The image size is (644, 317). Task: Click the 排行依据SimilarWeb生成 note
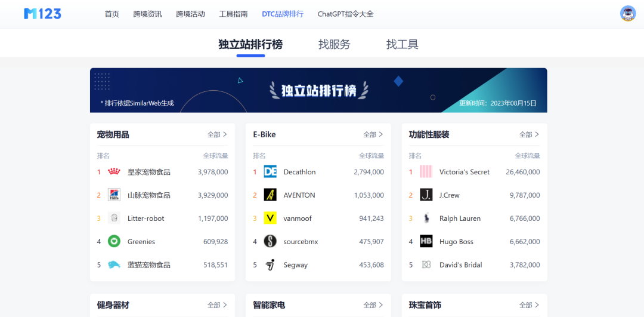pos(137,103)
